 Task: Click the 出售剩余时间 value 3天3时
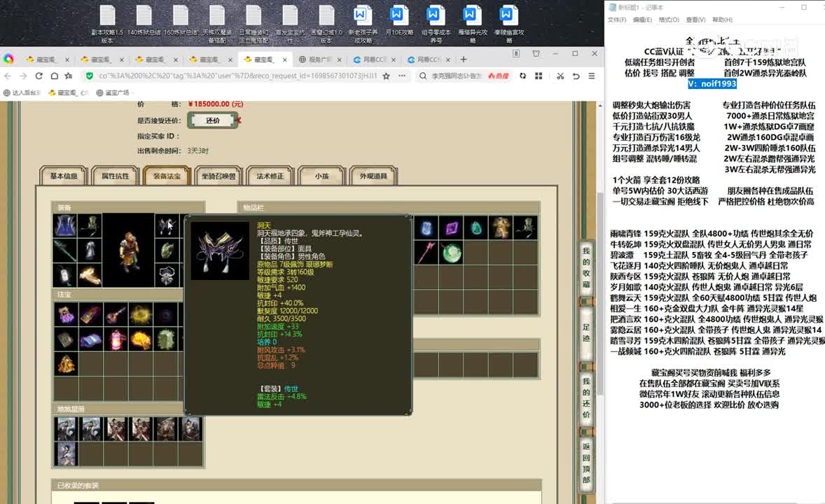197,151
